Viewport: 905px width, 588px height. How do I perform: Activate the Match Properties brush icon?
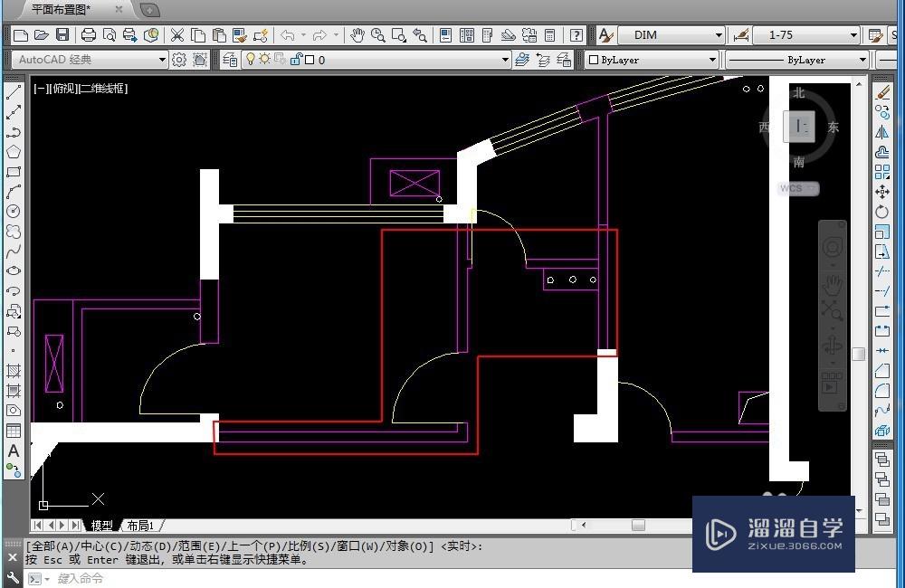[240, 36]
